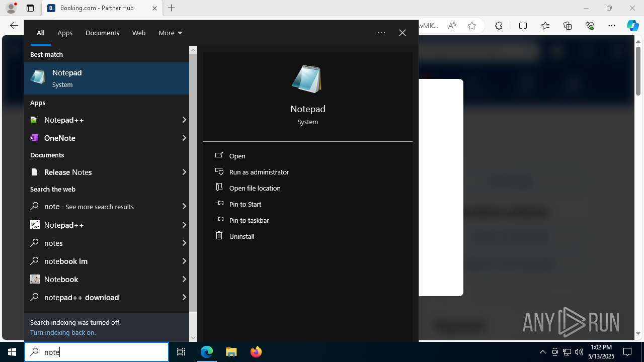Image resolution: width=644 pixels, height=362 pixels.
Task: Choose Open file location
Action: (x=255, y=188)
